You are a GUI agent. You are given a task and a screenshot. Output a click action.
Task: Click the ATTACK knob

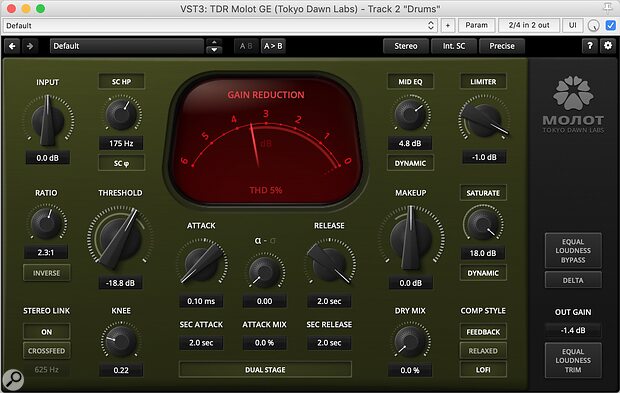pos(202,263)
